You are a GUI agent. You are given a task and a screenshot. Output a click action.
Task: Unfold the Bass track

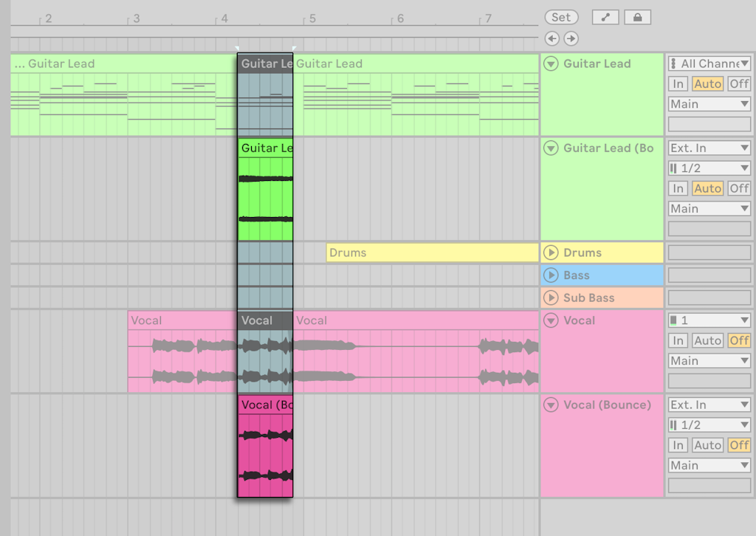[x=551, y=275]
